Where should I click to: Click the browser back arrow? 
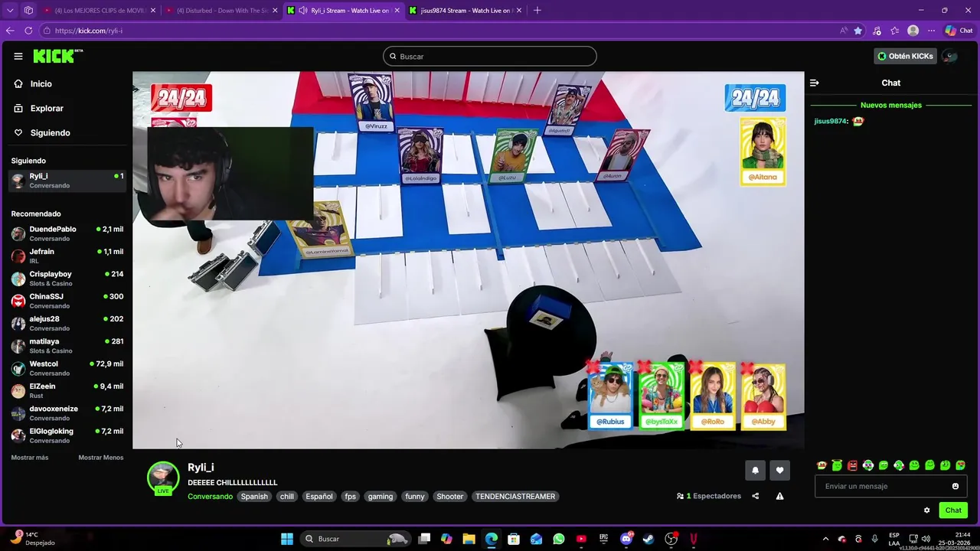10,31
